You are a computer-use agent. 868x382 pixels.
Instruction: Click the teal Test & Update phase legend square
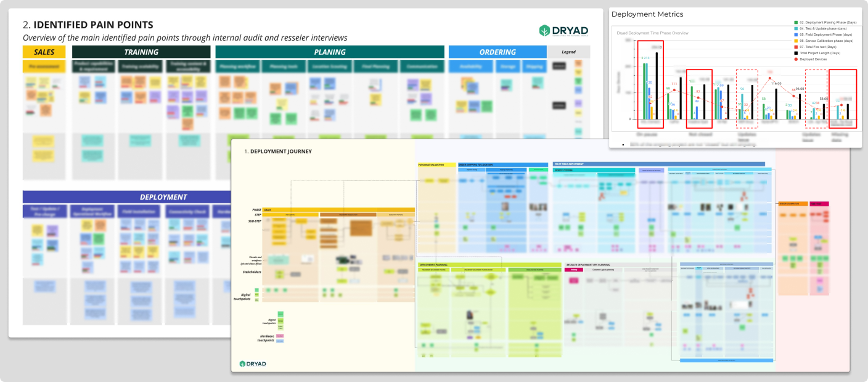coord(797,28)
